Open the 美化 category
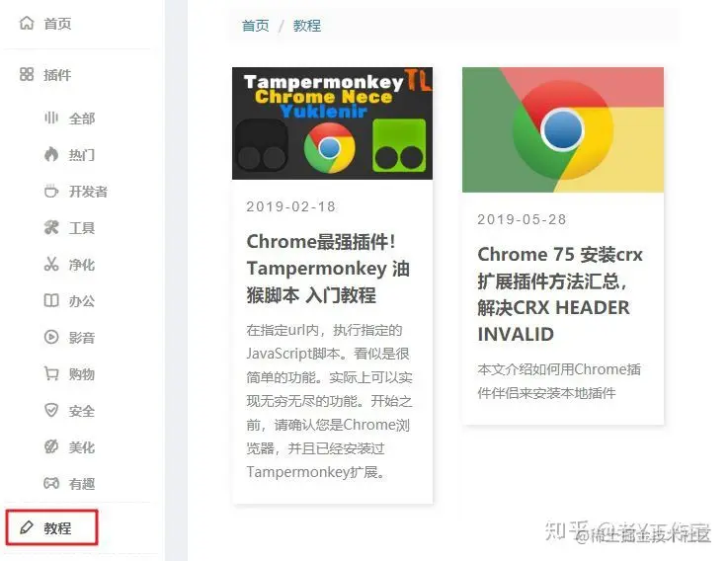728x561 pixels. pyautogui.click(x=82, y=447)
